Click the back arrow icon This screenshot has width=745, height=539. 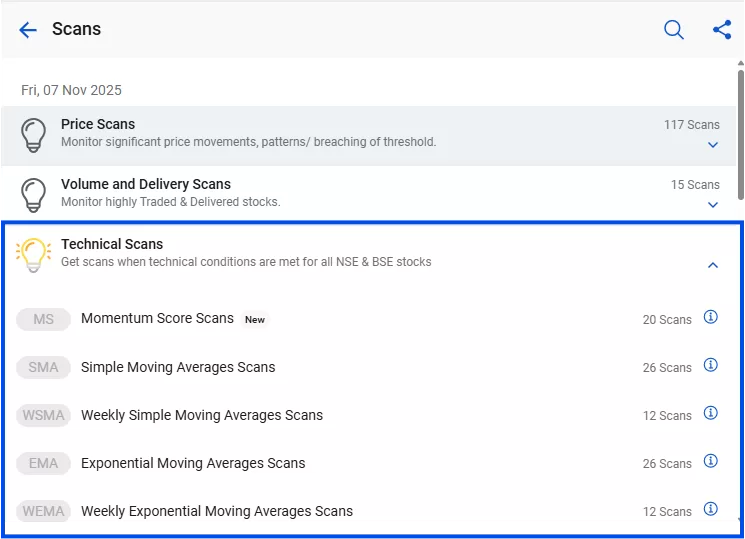(x=28, y=30)
